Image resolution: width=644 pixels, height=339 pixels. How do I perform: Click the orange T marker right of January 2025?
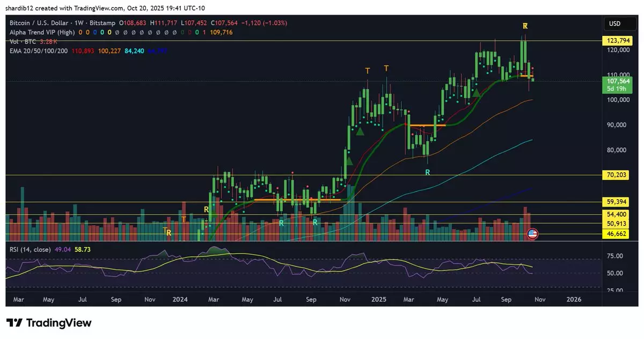[x=386, y=68]
